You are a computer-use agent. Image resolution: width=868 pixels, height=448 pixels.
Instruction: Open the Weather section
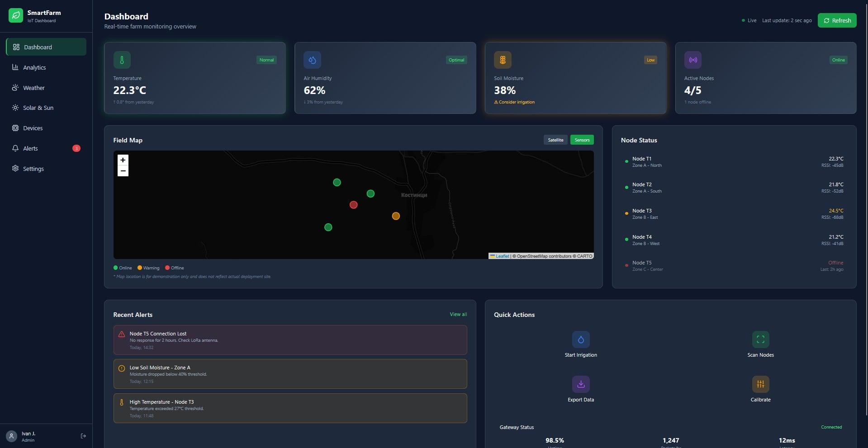point(34,88)
